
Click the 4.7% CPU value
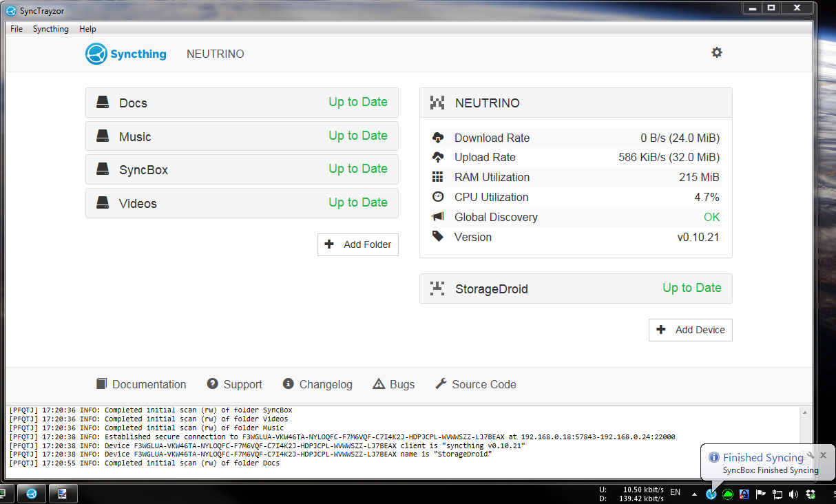707,197
